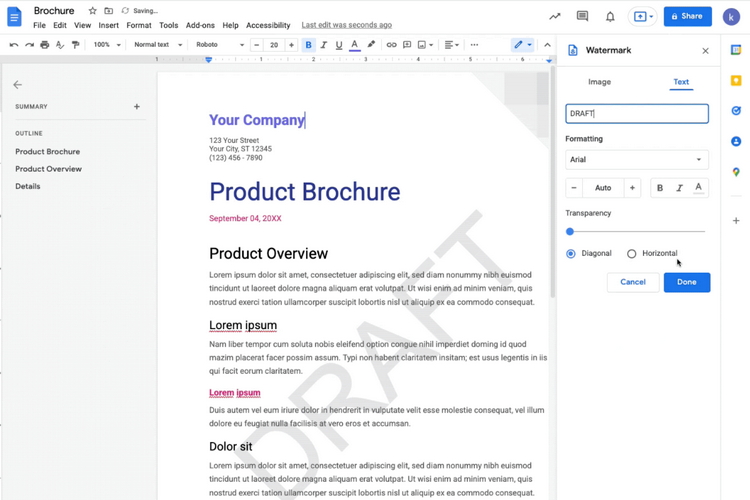Toggle italic in the main toolbar
Screen dimensions: 750x500
click(x=324, y=44)
